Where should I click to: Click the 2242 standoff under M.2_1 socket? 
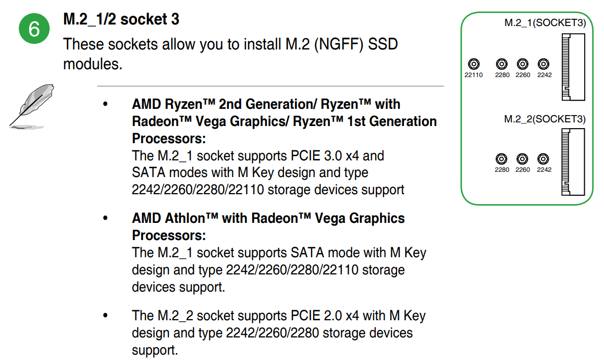click(544, 64)
